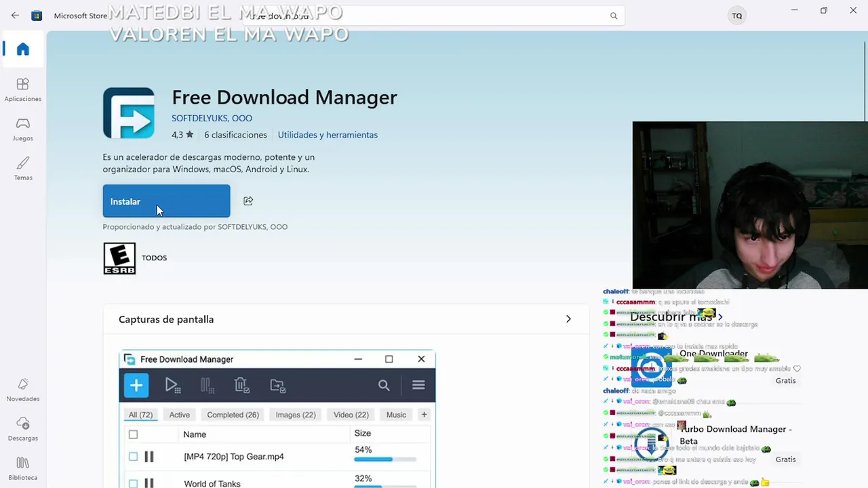Image resolution: width=868 pixels, height=488 pixels.
Task: Click the 6 clasificaciones rating text
Action: tap(235, 135)
